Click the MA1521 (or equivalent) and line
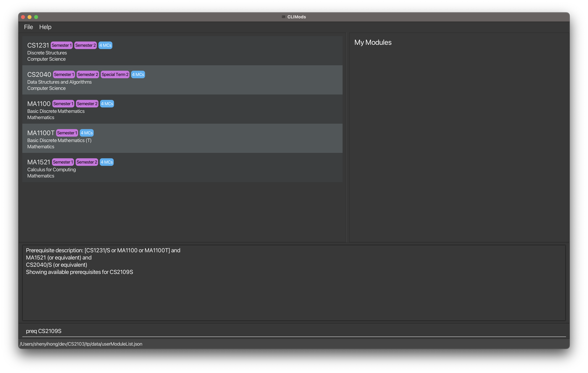 coord(59,258)
